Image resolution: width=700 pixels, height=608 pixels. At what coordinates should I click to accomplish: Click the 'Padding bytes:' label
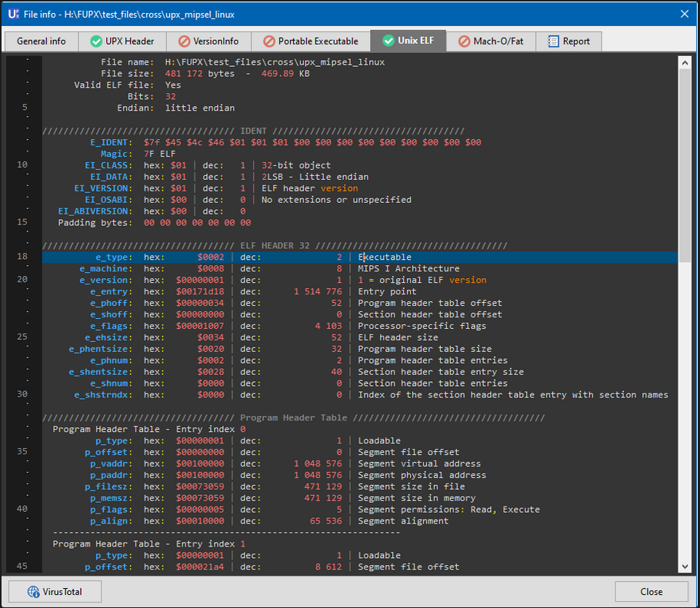click(95, 223)
